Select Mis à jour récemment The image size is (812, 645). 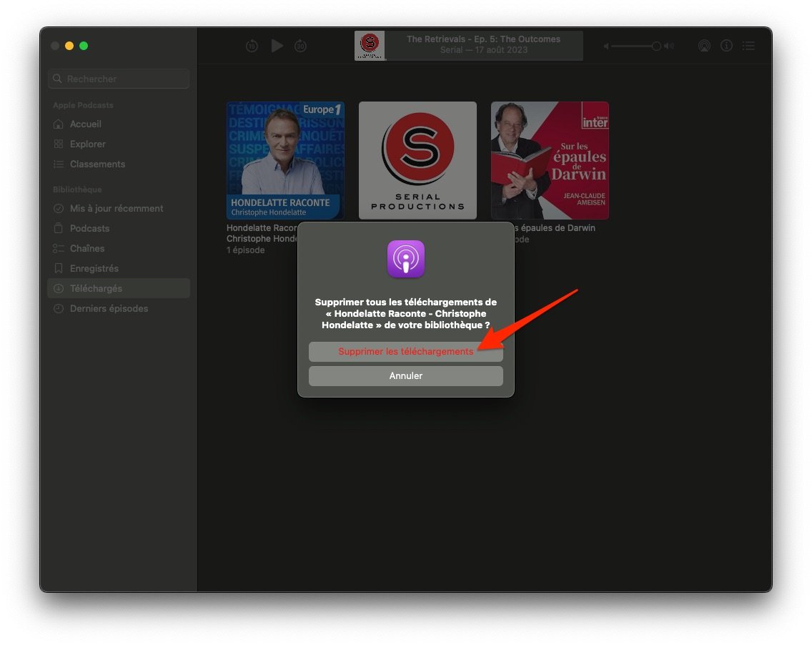(x=119, y=208)
